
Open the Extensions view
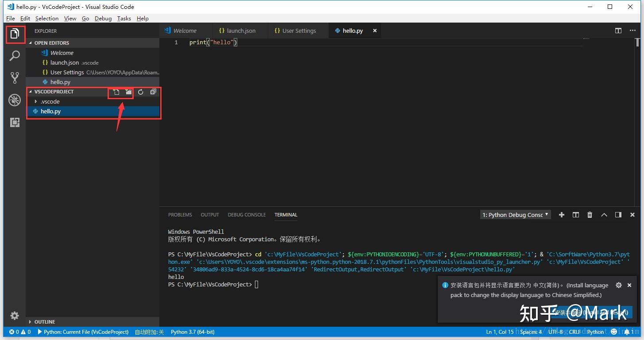point(15,122)
